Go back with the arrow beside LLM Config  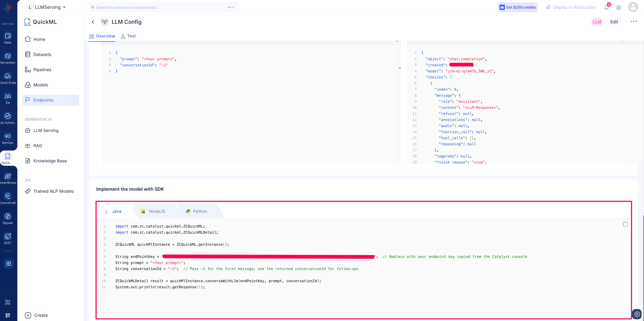93,22
